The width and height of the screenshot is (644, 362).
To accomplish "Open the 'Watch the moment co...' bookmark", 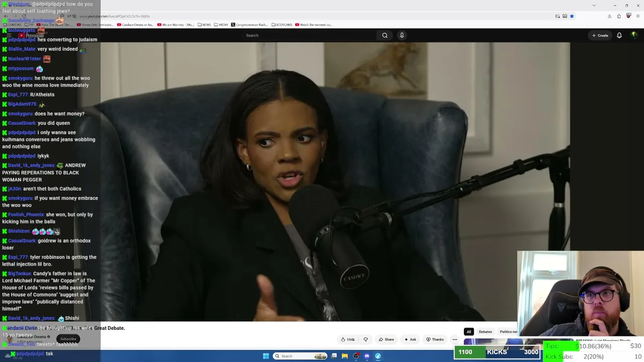I will pos(313,25).
